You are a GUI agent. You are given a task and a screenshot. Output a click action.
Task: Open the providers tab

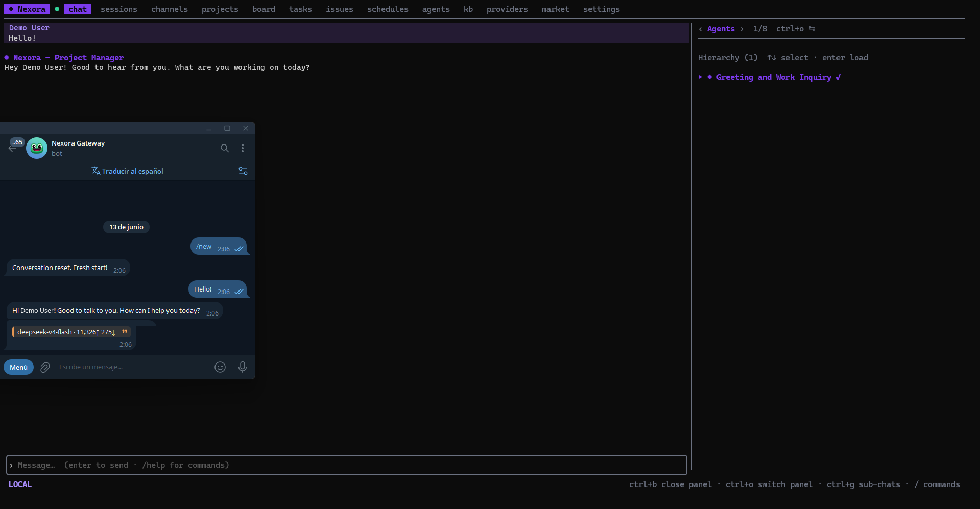(x=507, y=9)
